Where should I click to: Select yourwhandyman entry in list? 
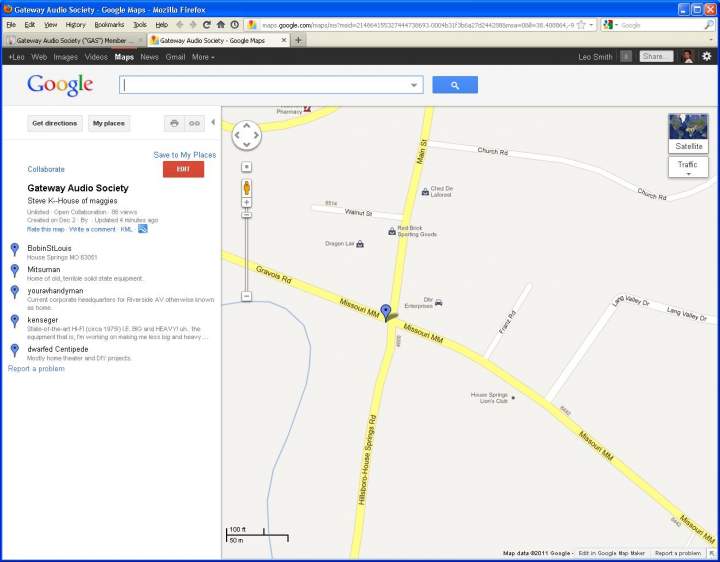point(55,291)
